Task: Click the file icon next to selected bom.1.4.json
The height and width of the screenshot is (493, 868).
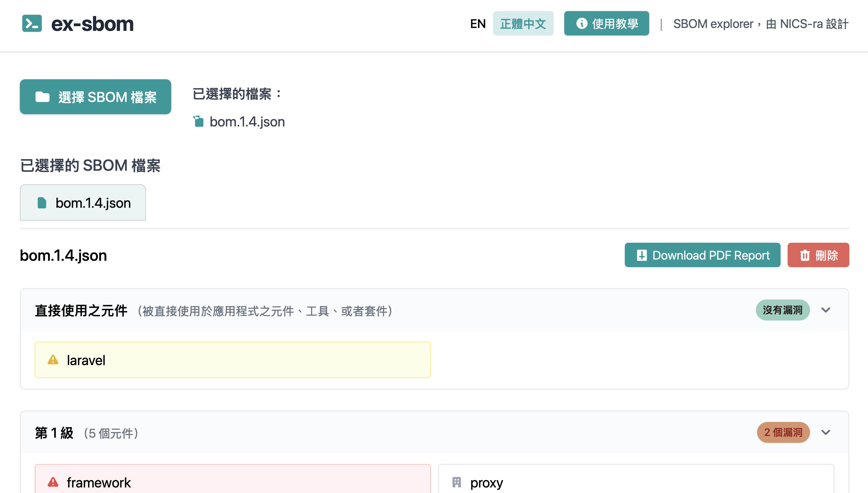Action: click(198, 121)
